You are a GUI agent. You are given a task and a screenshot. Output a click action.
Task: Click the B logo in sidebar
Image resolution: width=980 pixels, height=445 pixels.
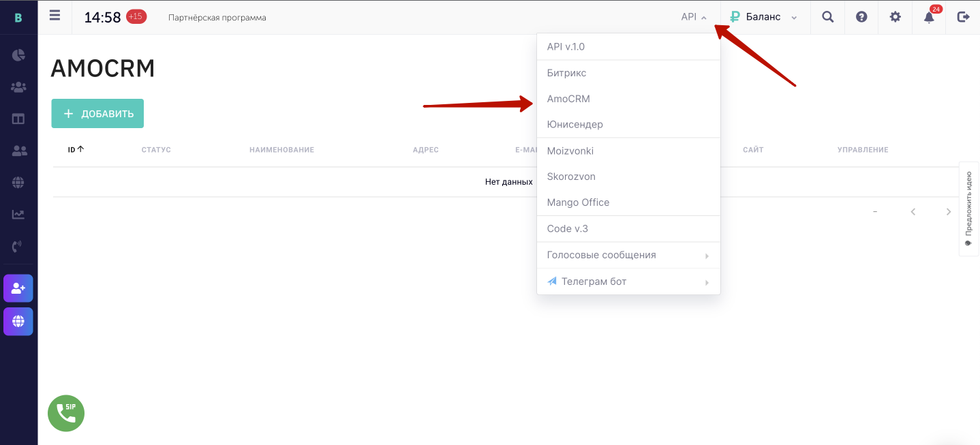18,18
